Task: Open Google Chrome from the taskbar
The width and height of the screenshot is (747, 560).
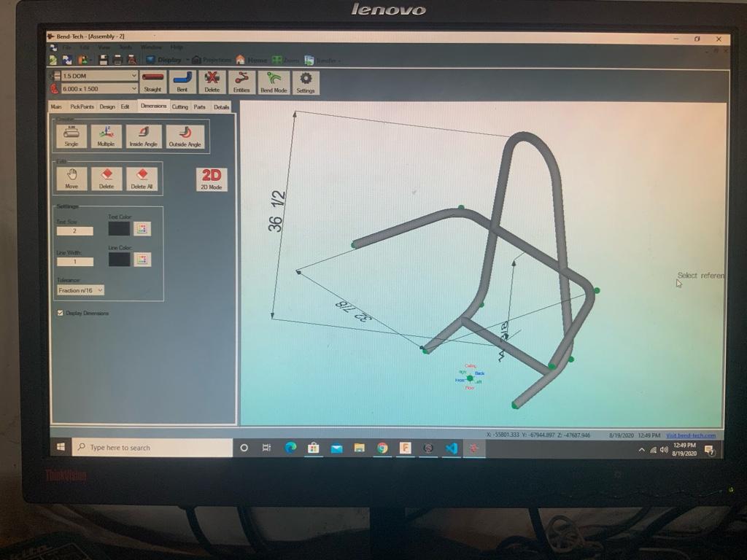Action: 382,448
